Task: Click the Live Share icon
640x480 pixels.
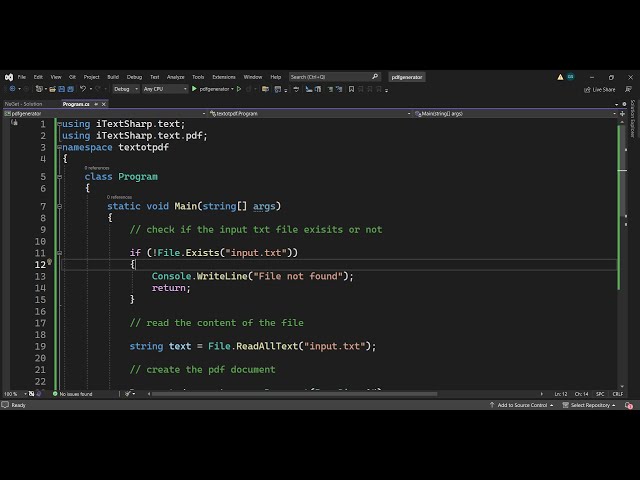Action: tap(587, 89)
